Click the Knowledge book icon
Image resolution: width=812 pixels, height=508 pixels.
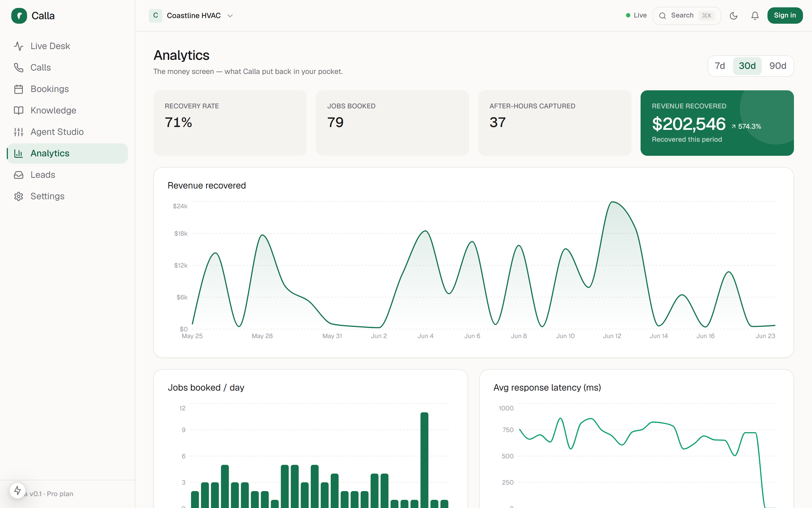[x=18, y=111]
